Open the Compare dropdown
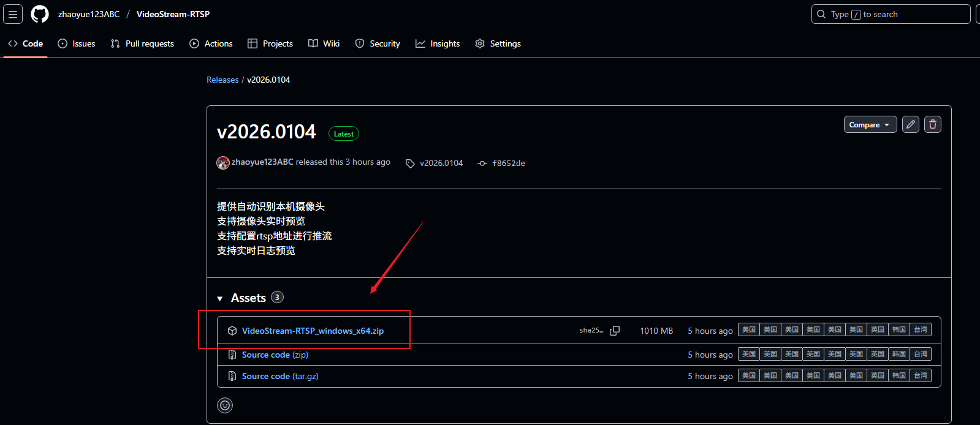Image resolution: width=980 pixels, height=425 pixels. (x=870, y=124)
